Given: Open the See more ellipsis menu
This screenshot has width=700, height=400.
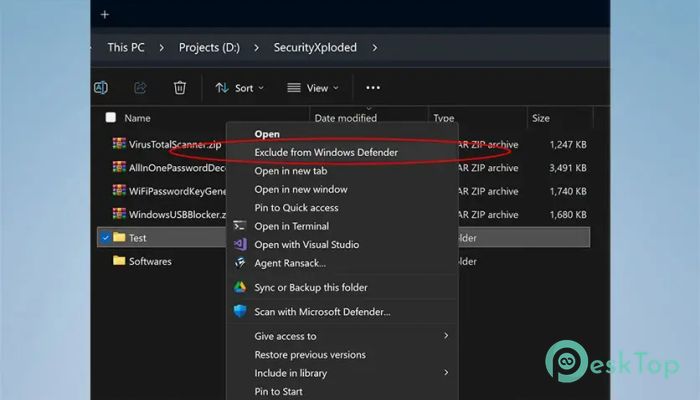Looking at the screenshot, I should (373, 88).
